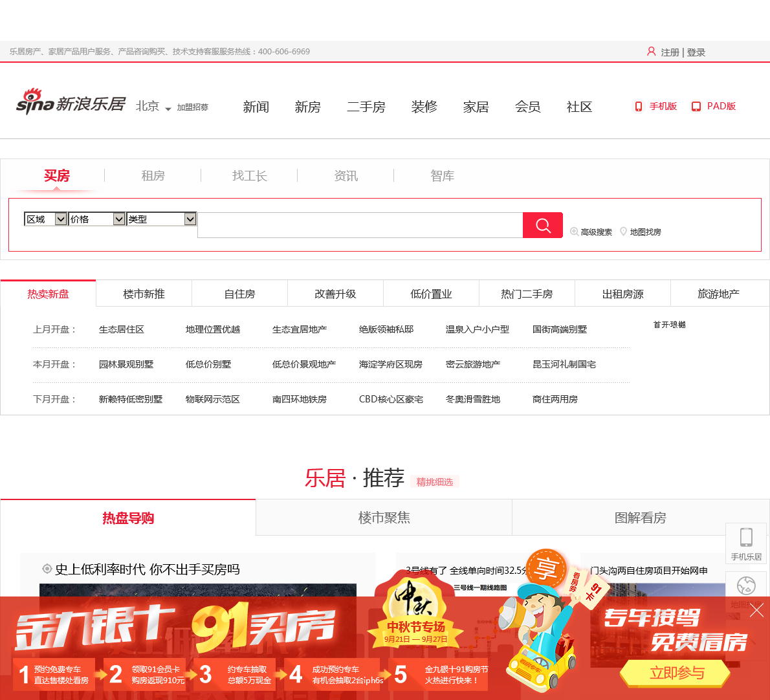Open the 手机乐居 phone sidebar icon
Image resolution: width=770 pixels, height=700 pixels.
coord(747,543)
